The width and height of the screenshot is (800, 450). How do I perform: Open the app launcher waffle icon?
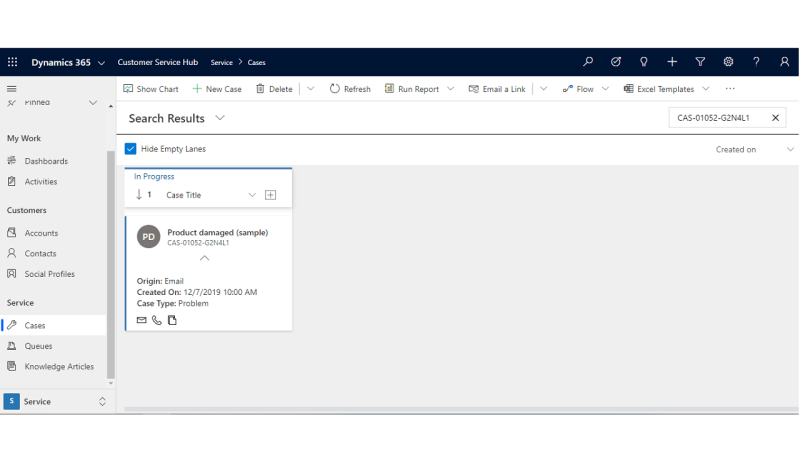pyautogui.click(x=12, y=62)
